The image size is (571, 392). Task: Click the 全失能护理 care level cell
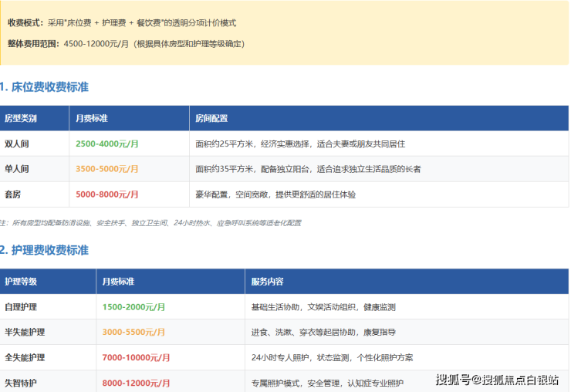25,358
